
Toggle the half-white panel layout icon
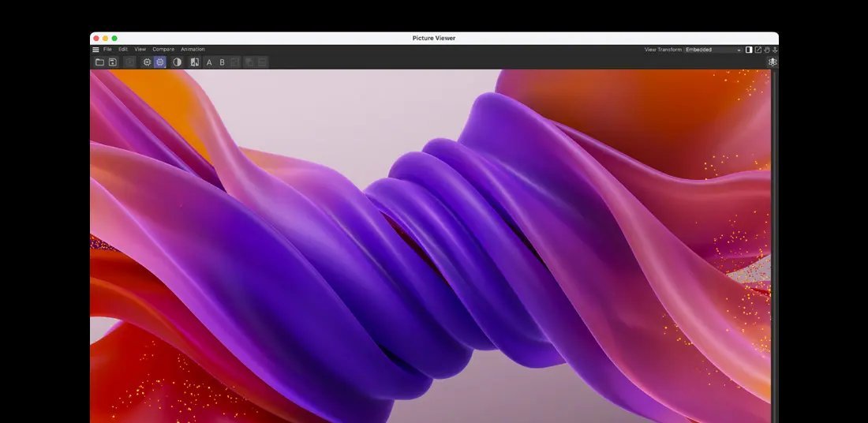point(748,50)
